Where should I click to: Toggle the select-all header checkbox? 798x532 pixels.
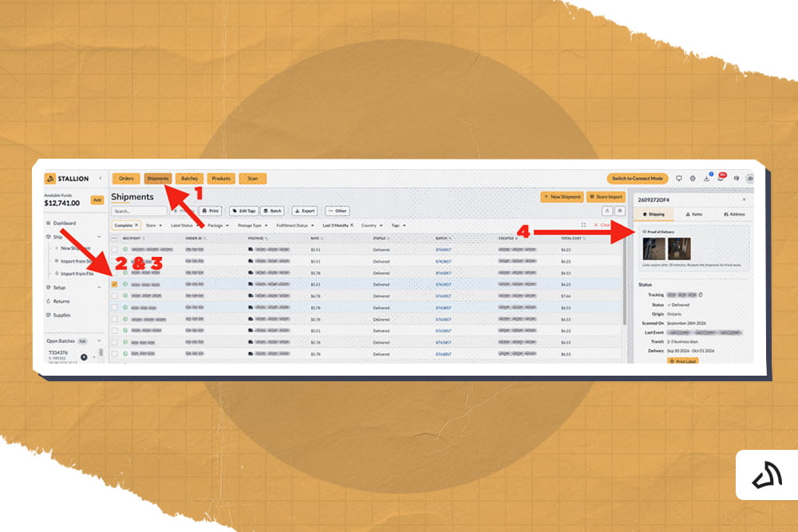(x=114, y=238)
